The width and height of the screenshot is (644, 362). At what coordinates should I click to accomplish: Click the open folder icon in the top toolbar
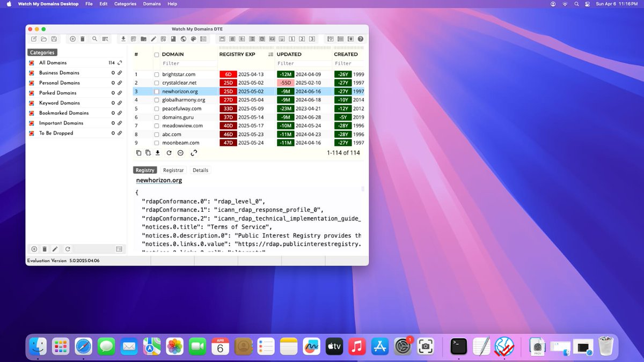pos(44,39)
